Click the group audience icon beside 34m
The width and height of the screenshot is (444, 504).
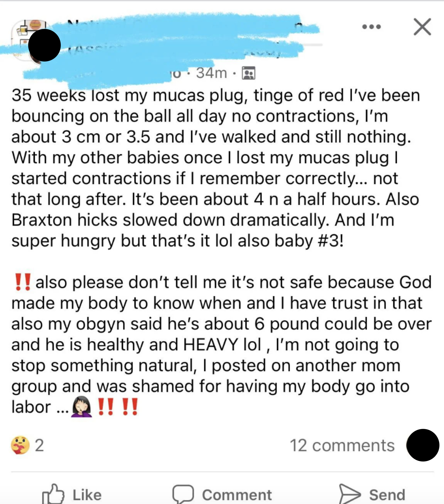pos(248,73)
